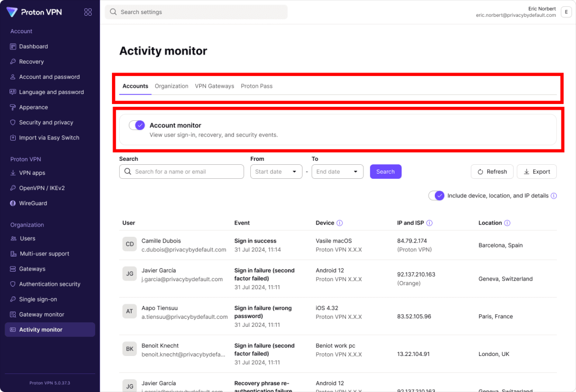
Task: Click the info icon next to IP and ISP
Action: [429, 223]
